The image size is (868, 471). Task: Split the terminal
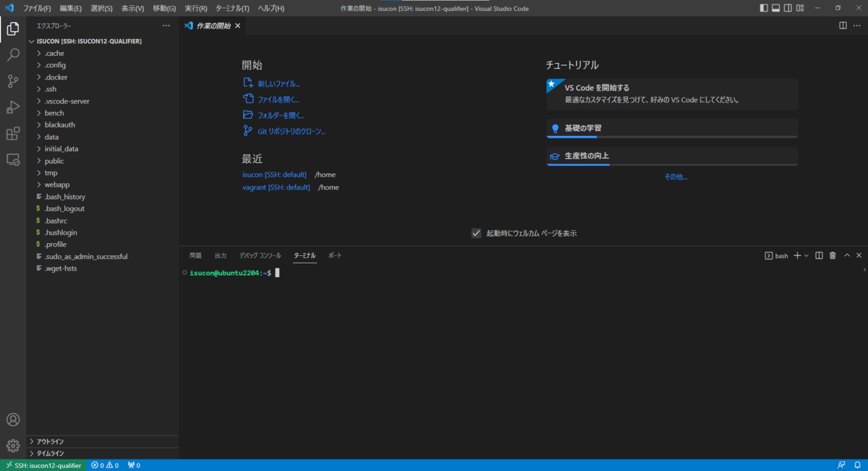[x=819, y=255]
